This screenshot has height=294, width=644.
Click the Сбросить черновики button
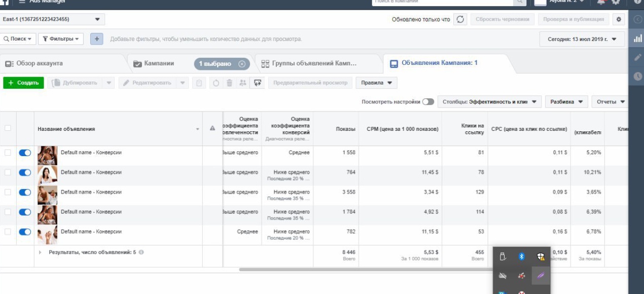pos(503,19)
